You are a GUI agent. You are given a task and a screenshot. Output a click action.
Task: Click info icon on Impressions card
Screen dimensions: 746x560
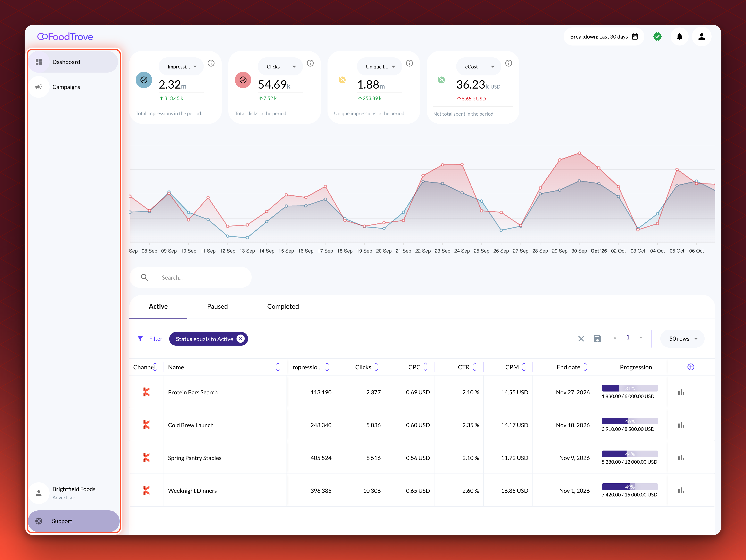pyautogui.click(x=211, y=63)
